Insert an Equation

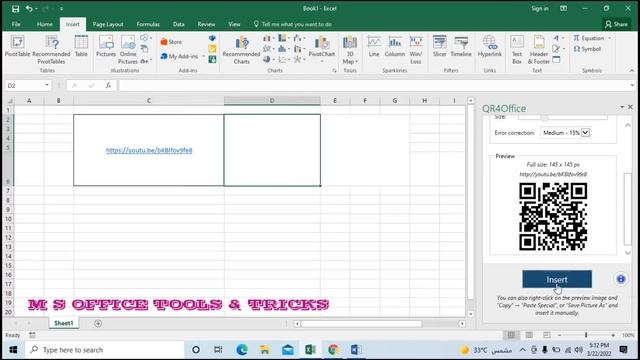pos(589,38)
